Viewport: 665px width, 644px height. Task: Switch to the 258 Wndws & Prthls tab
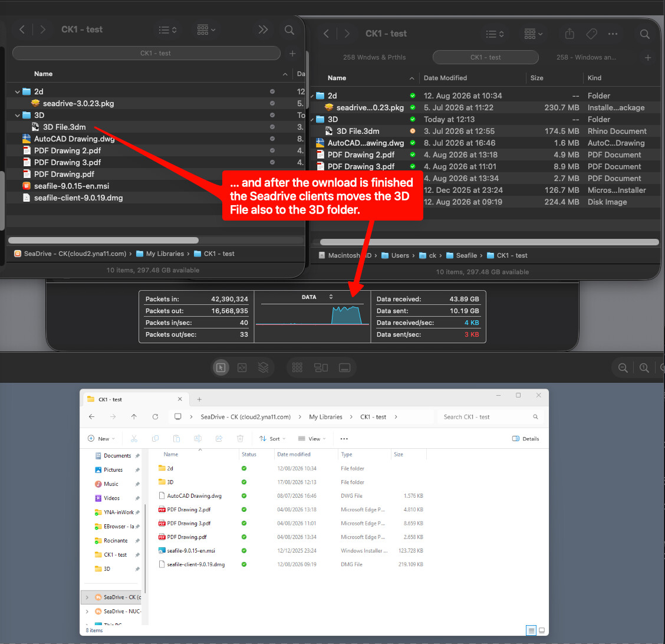(x=374, y=57)
